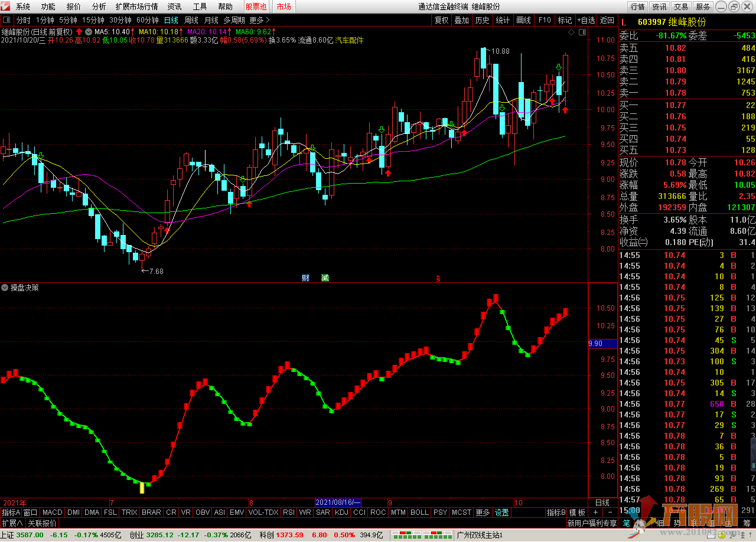Select the 60分钟 period

pyautogui.click(x=148, y=20)
